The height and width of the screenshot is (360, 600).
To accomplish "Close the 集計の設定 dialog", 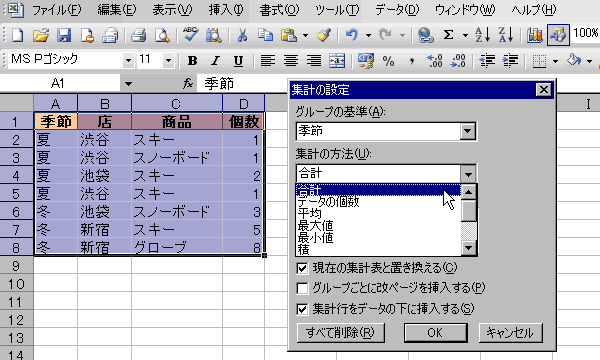I will (543, 90).
